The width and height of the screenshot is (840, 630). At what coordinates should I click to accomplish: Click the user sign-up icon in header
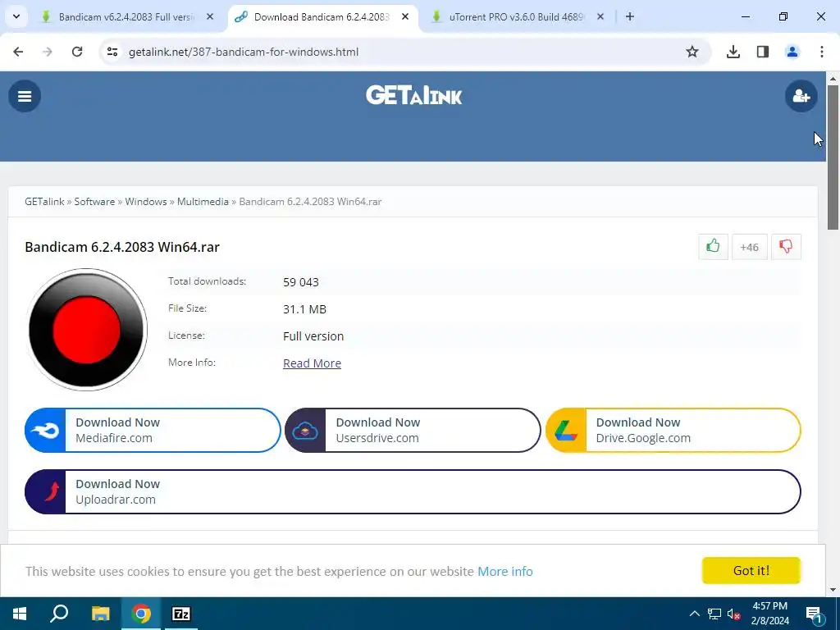click(x=801, y=96)
